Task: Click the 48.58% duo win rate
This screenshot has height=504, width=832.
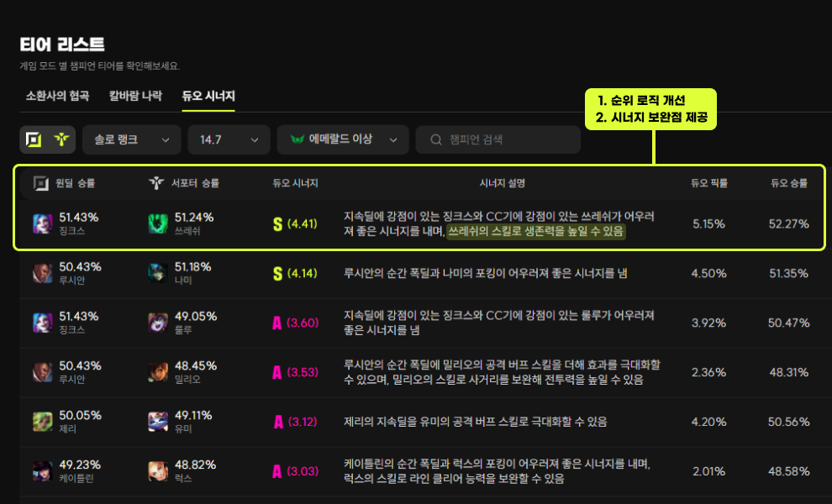Action: [x=789, y=471]
